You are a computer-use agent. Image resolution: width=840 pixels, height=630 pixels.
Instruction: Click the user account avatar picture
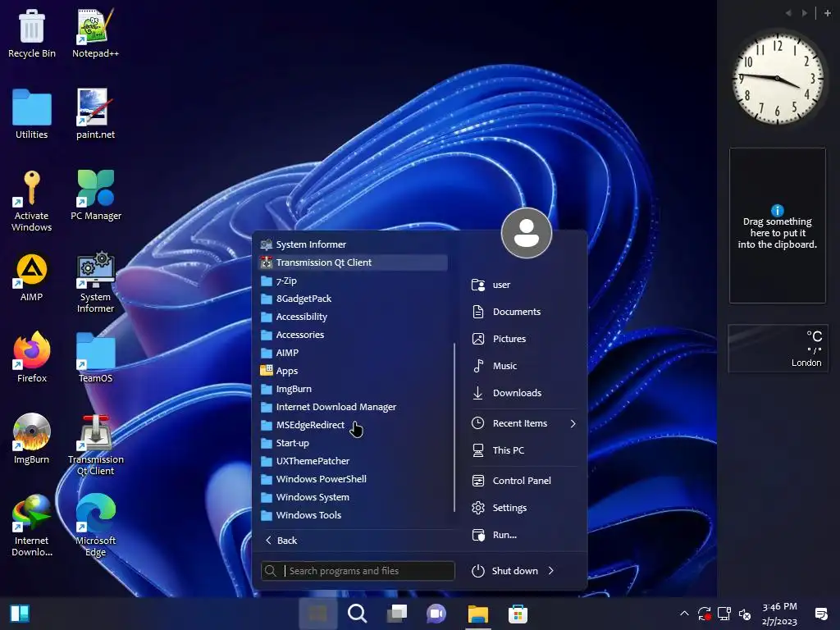(527, 233)
